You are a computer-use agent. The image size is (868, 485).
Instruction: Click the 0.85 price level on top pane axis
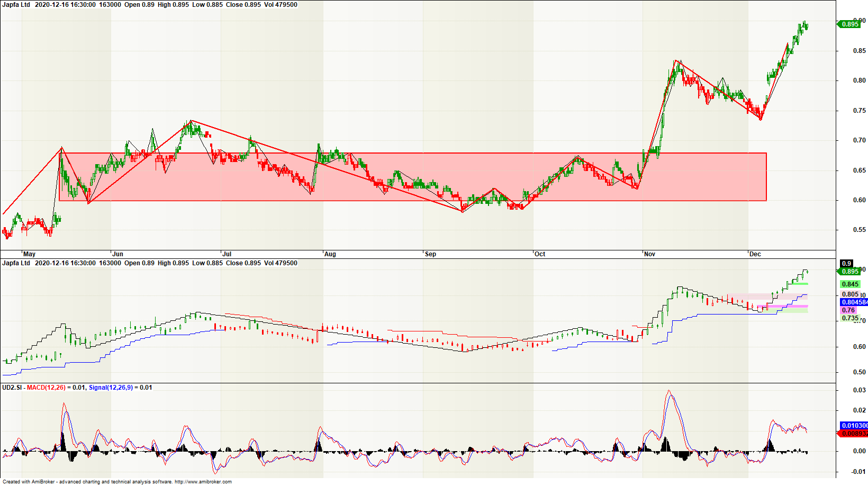pos(860,51)
